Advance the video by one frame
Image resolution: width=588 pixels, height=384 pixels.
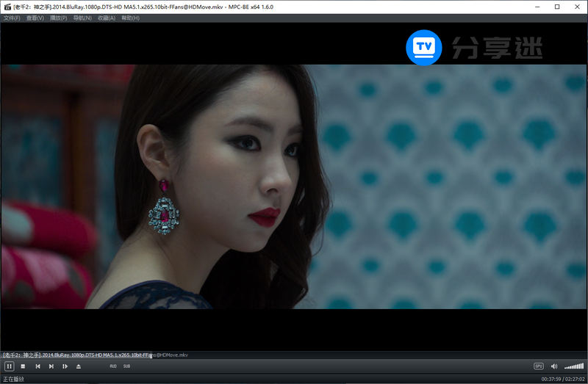coord(65,366)
